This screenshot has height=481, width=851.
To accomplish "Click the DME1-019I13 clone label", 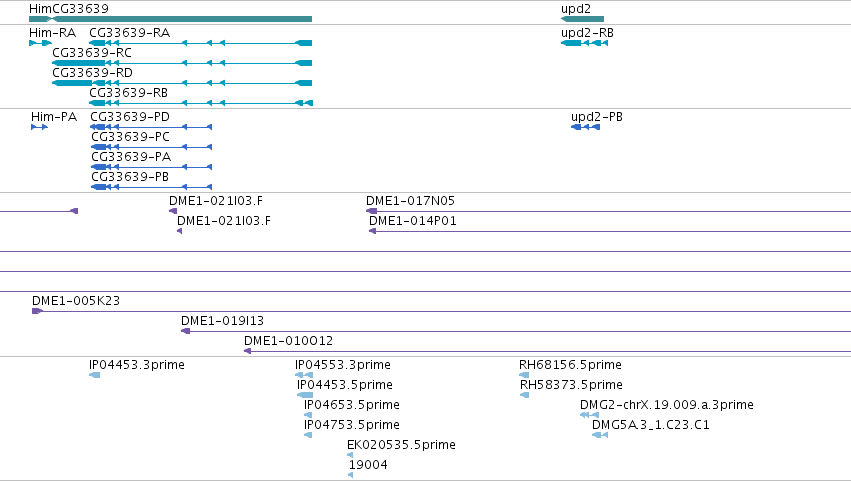I will (223, 321).
